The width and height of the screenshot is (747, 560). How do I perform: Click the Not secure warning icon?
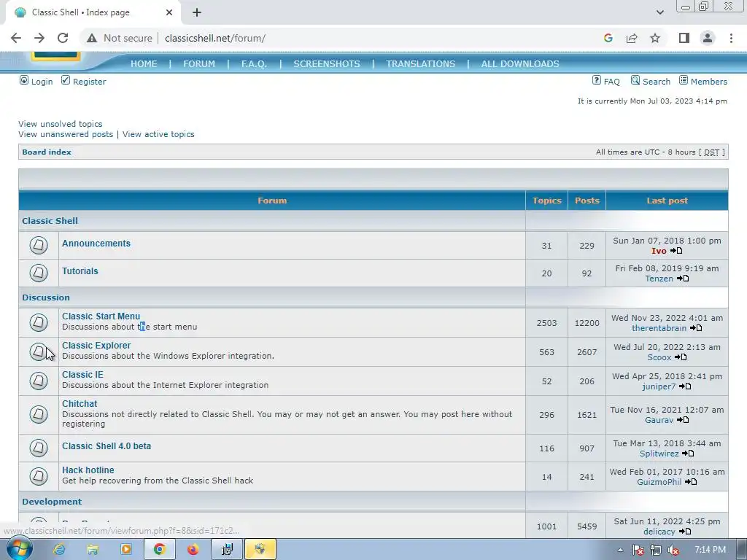(x=92, y=38)
